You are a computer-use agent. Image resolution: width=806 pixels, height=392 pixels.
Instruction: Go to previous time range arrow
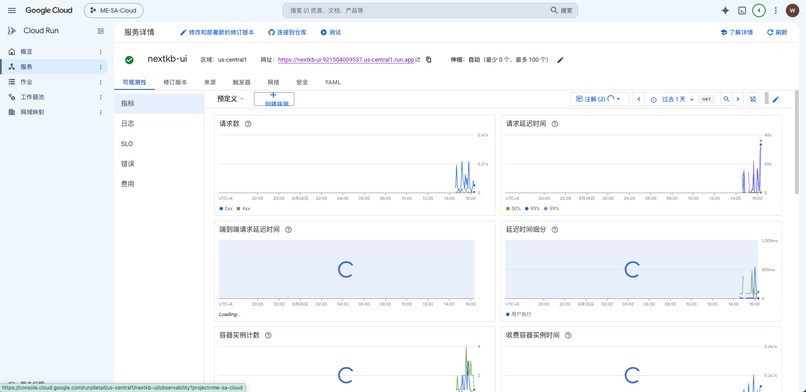pyautogui.click(x=639, y=99)
